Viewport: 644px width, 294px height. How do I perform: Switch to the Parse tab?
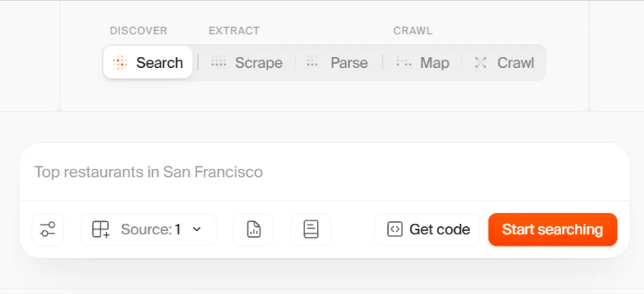337,62
